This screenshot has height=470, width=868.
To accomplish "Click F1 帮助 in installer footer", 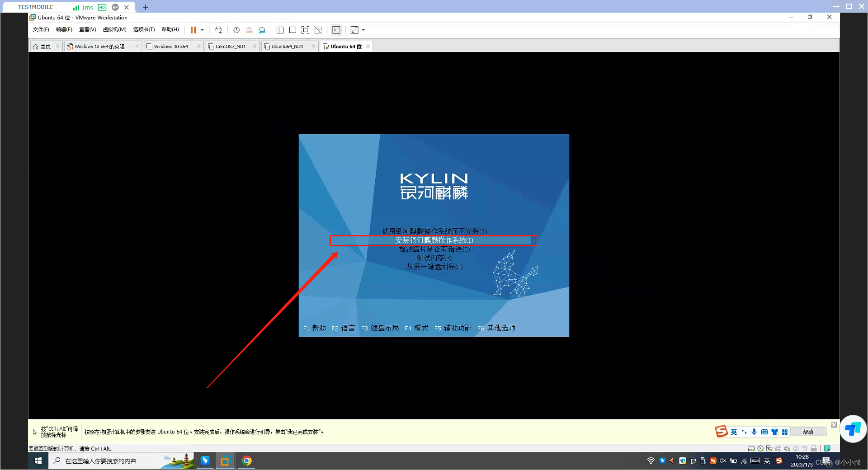I will pyautogui.click(x=314, y=328).
